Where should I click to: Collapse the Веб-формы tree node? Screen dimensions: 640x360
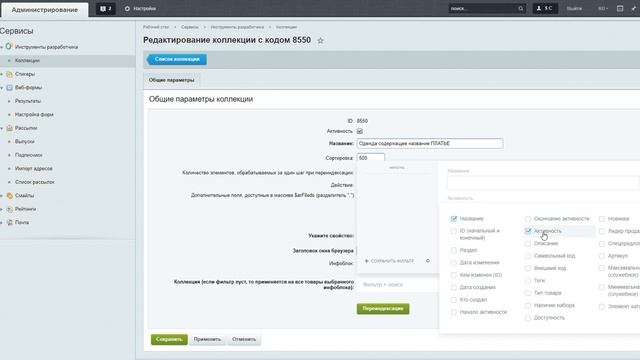pos(2,88)
